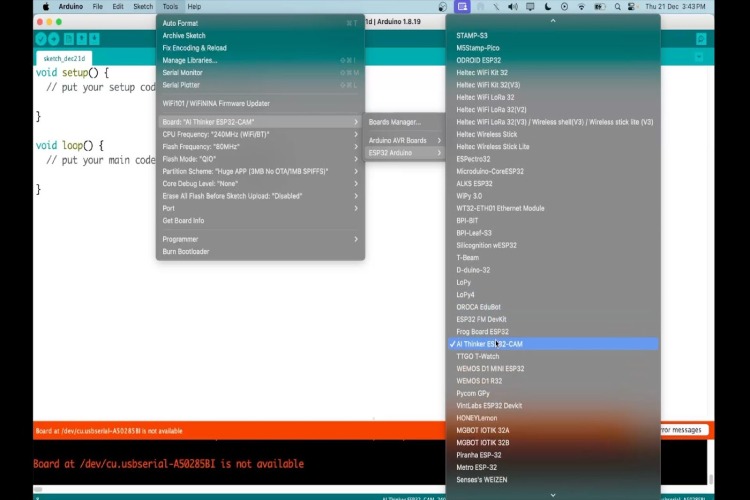750x500 pixels.
Task: Choose Archive Sketch menu entry
Action: click(260, 35)
